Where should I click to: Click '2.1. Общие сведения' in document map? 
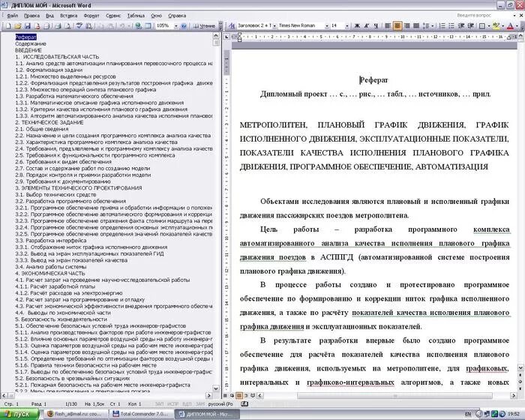(x=41, y=129)
